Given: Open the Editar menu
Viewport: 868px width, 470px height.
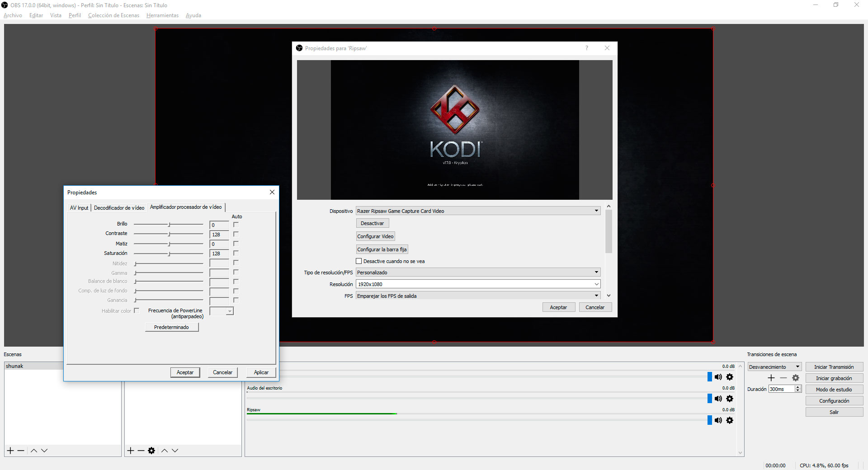Looking at the screenshot, I should coord(36,15).
